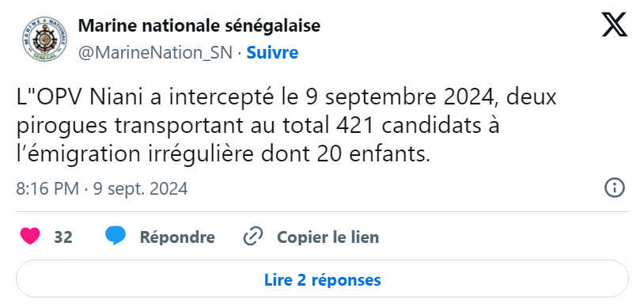Open the circled info icon

[615, 188]
